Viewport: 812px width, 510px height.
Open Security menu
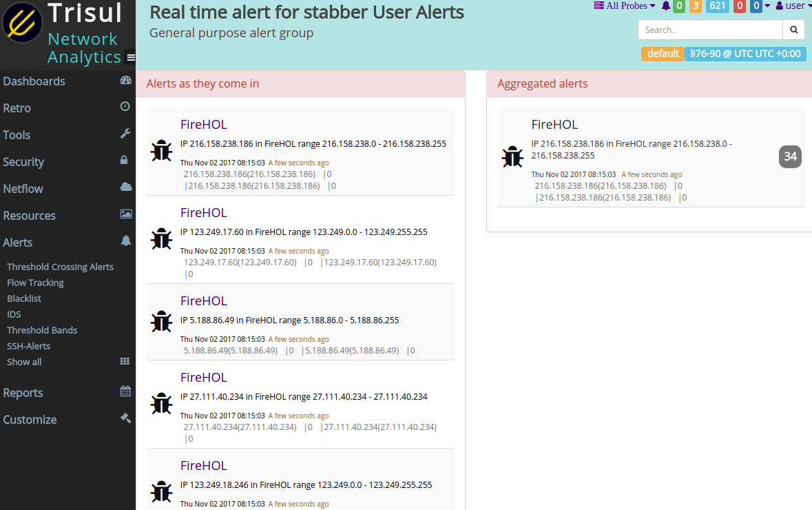(x=24, y=162)
